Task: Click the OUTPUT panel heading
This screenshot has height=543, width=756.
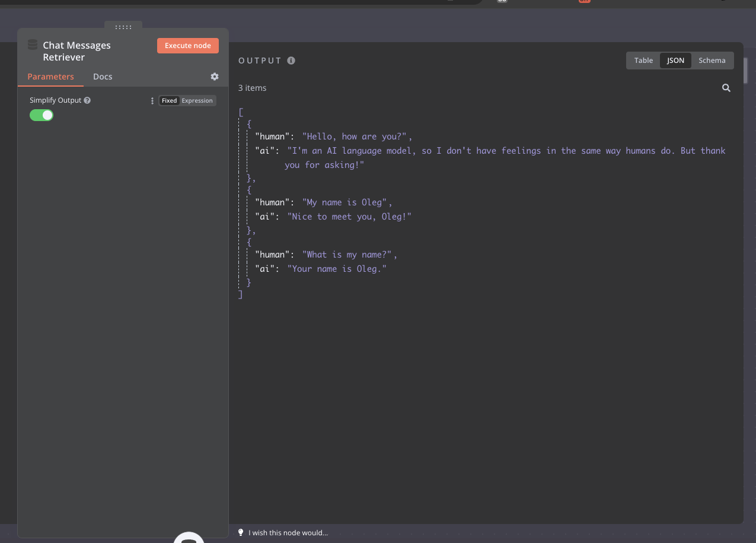Action: pyautogui.click(x=260, y=61)
